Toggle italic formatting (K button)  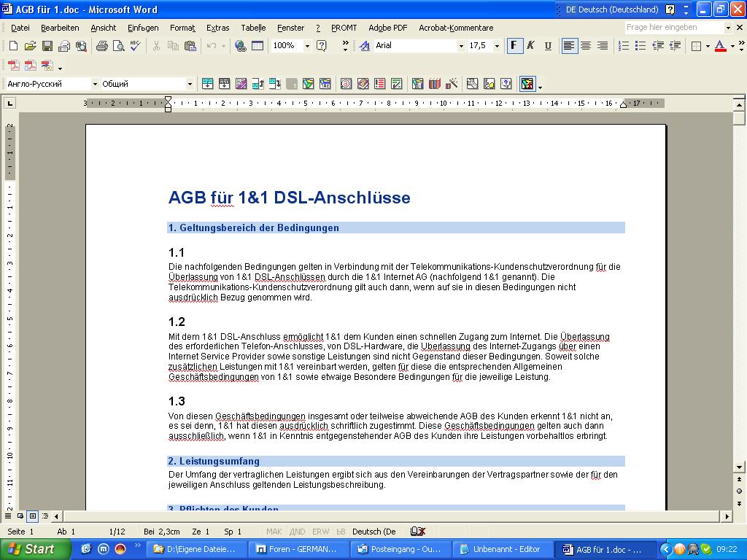point(531,46)
